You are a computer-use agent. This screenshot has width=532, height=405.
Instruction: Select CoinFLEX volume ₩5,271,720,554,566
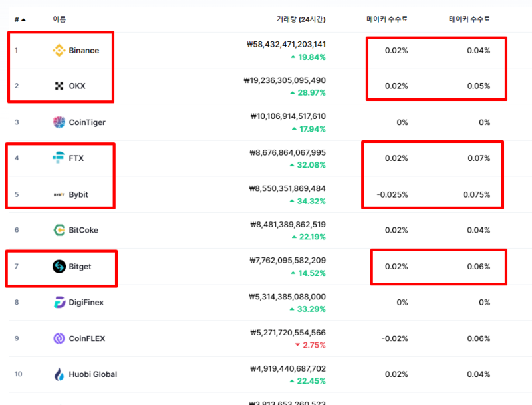[x=288, y=333]
